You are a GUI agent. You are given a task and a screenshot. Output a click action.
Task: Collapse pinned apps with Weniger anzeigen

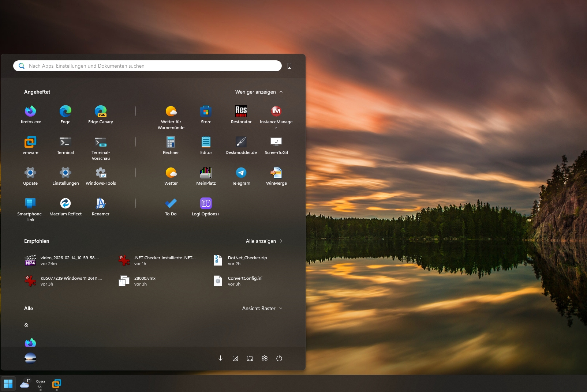259,92
